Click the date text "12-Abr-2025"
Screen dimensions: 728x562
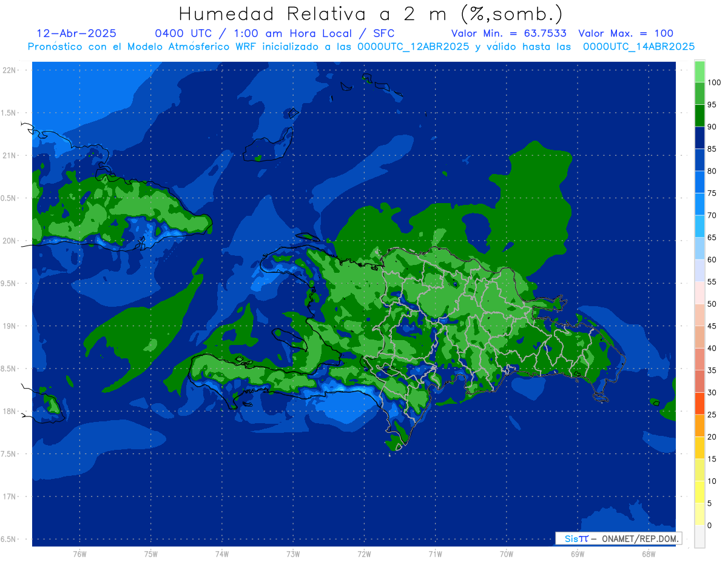click(x=76, y=33)
